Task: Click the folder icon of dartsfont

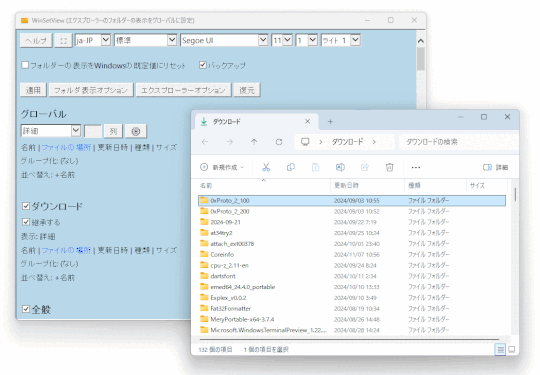Action: point(205,276)
